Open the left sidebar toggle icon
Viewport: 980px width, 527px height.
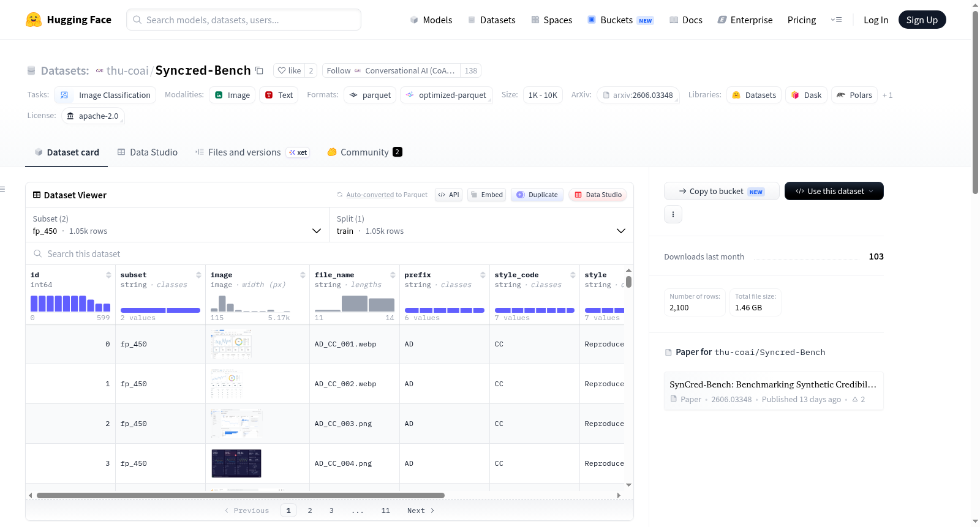(2, 189)
